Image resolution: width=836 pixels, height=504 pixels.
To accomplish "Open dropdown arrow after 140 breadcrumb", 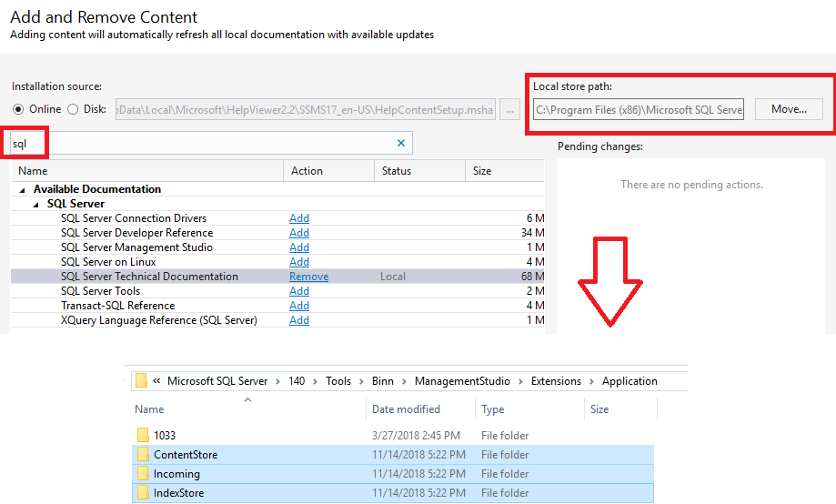I will [315, 381].
